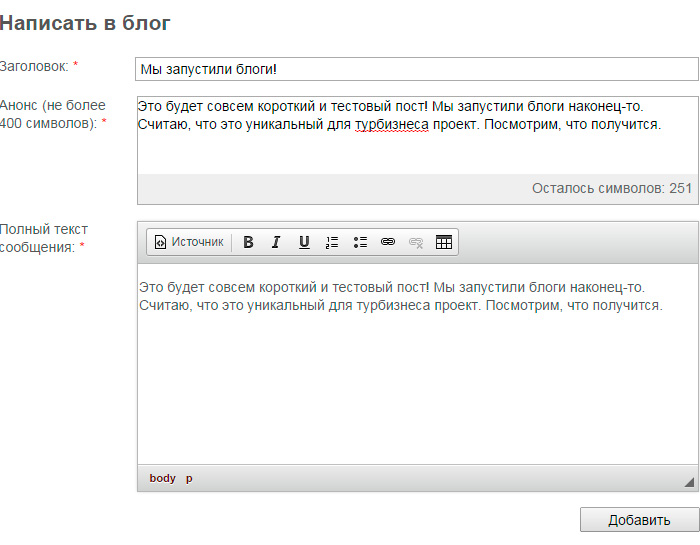Viewport: 700px width, 545px height.
Task: Click the Полный текст сообщения label
Action: (x=37, y=238)
